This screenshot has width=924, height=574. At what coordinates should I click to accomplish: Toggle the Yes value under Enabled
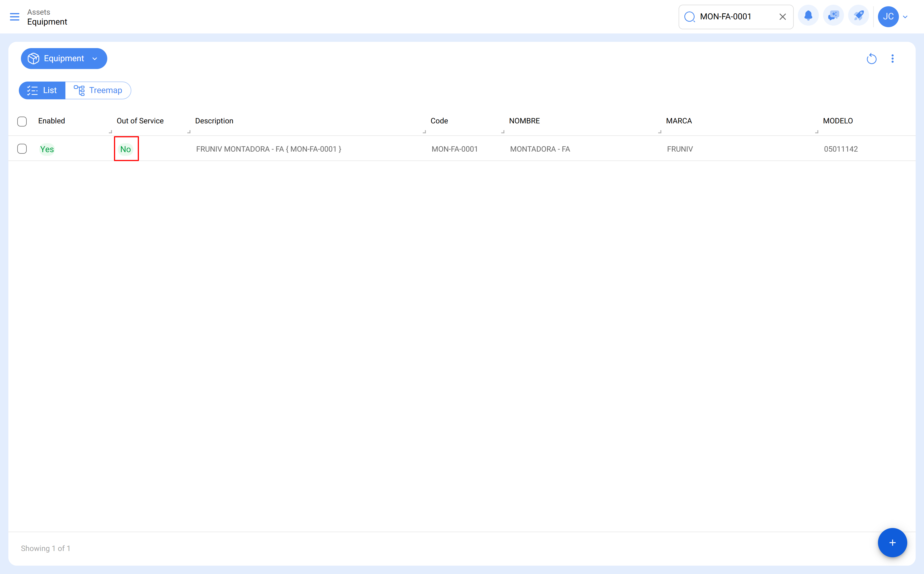[x=47, y=149]
